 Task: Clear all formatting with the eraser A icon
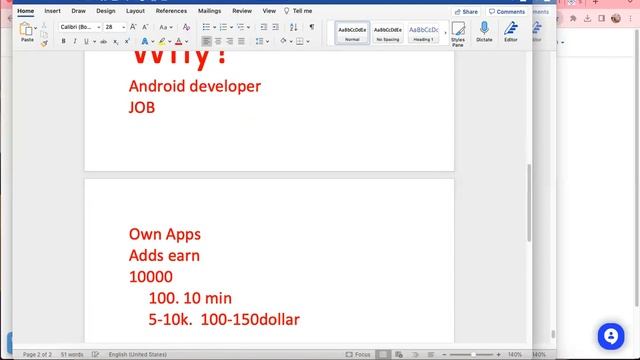(x=186, y=27)
